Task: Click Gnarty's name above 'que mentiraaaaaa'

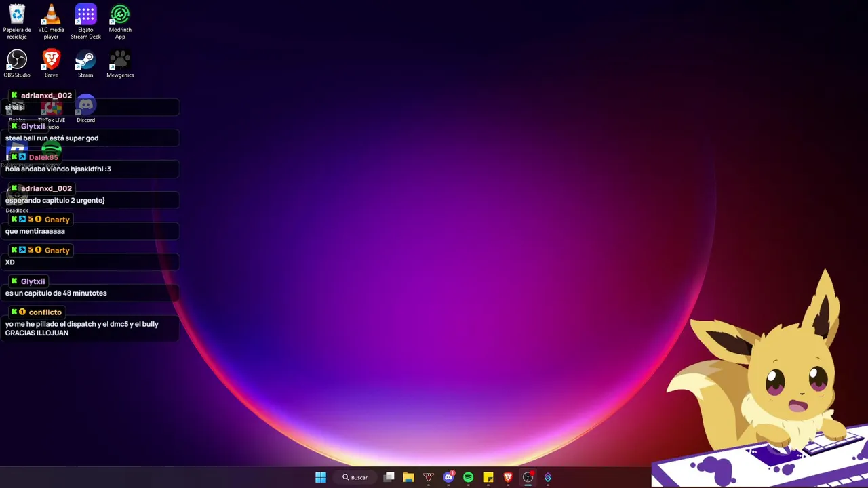Action: (x=57, y=220)
